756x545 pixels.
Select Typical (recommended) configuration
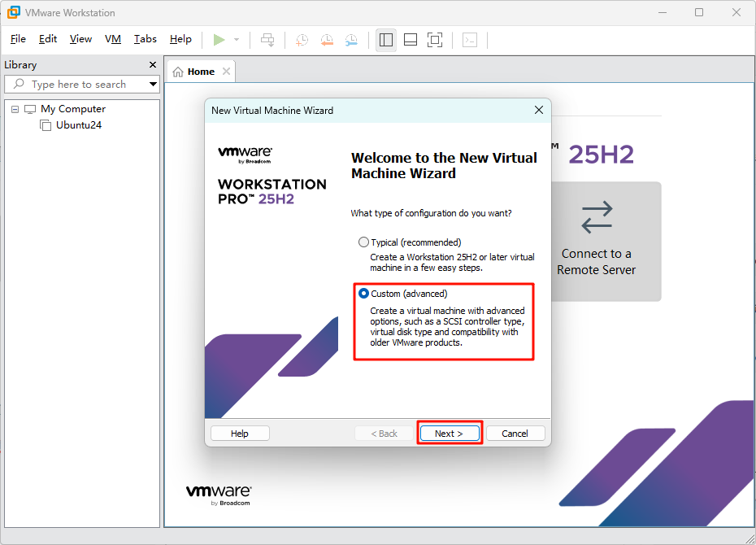(363, 242)
